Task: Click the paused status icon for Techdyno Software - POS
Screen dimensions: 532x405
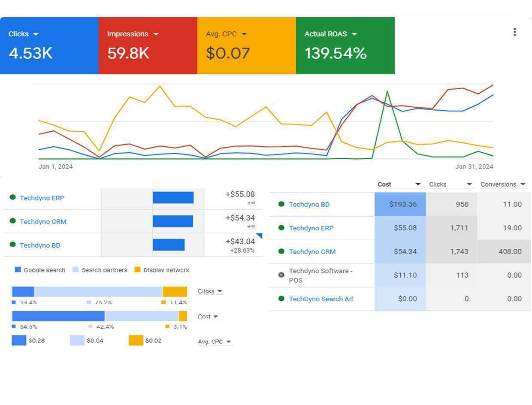Action: tap(281, 275)
